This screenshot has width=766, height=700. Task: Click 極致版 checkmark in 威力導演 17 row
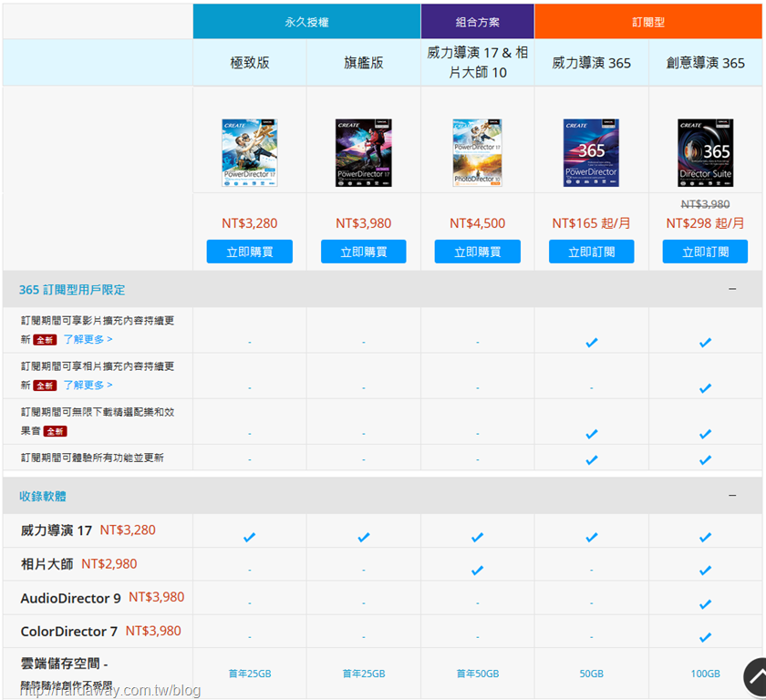point(249,538)
